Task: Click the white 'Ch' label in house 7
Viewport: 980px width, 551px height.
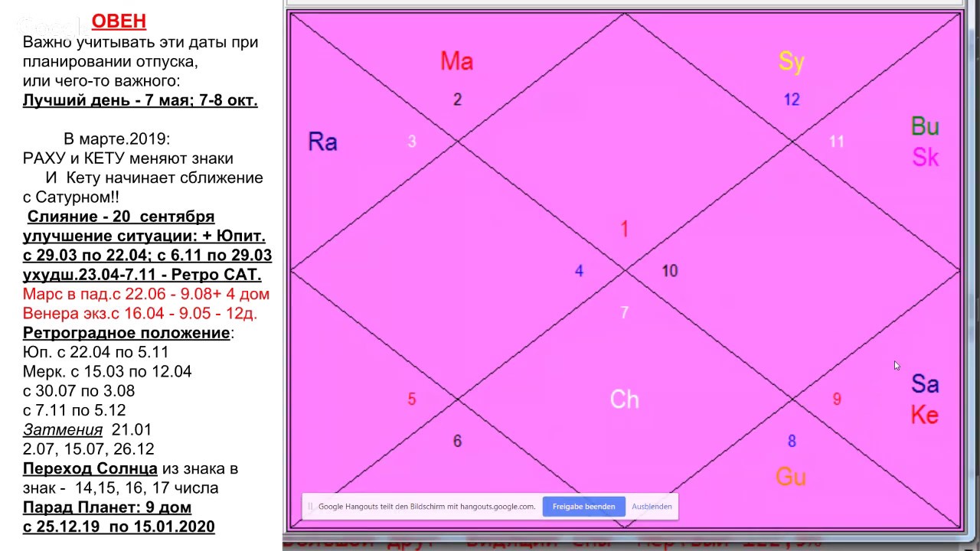Action: 624,399
